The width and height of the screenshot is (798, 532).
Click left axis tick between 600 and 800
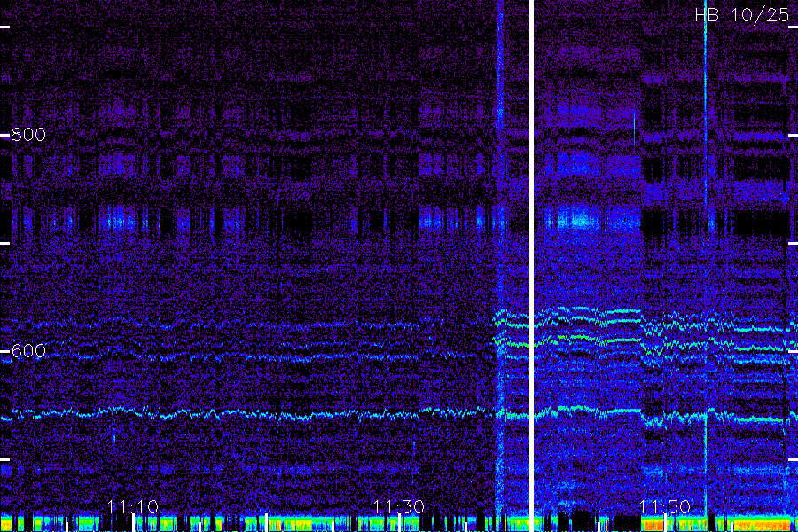pos(5,243)
